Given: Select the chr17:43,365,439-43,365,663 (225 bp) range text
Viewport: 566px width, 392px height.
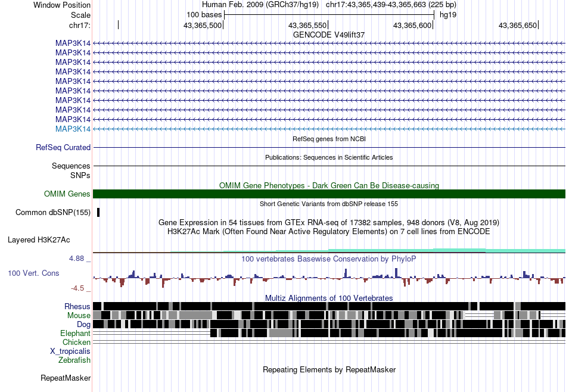Looking at the screenshot, I should 391,5.
